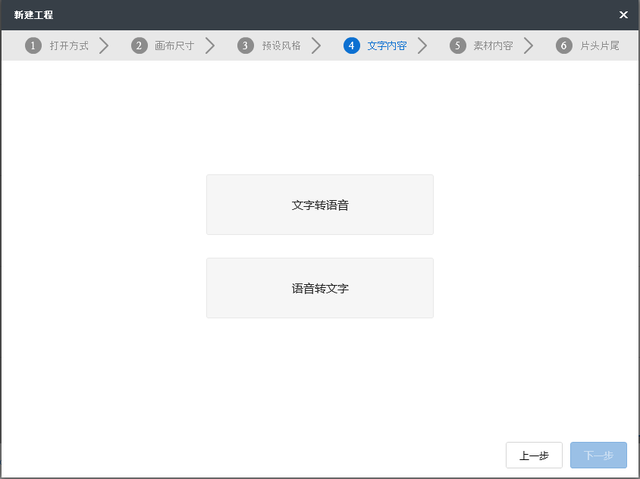Choose the 文字转语音 option
Viewport: 640px width, 479px height.
click(x=320, y=204)
